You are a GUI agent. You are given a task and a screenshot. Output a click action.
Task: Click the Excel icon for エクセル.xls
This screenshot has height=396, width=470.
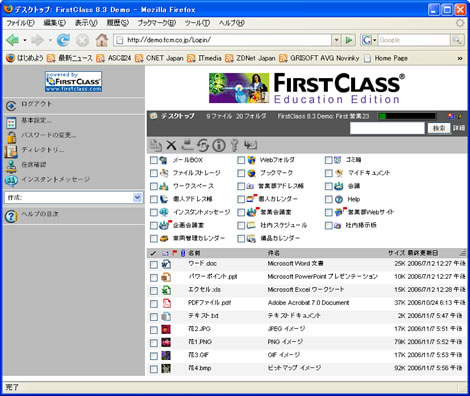point(166,290)
